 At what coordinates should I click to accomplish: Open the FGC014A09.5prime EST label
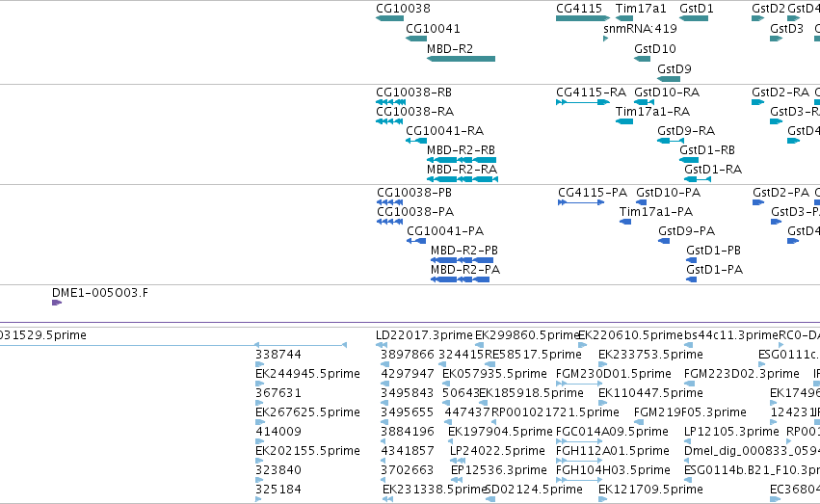click(x=612, y=433)
